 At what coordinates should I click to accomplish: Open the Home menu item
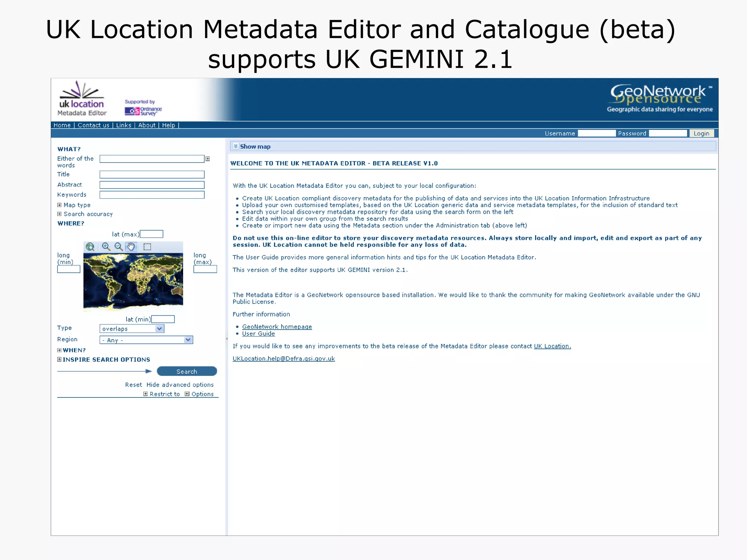pyautogui.click(x=62, y=125)
